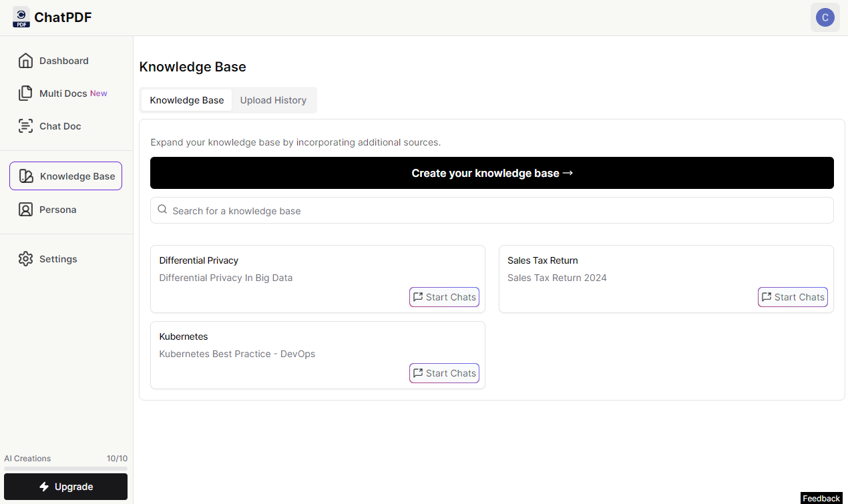Screen dimensions: 848x504
Task: Click chat icon on Differential Privacy card
Action: (418, 297)
